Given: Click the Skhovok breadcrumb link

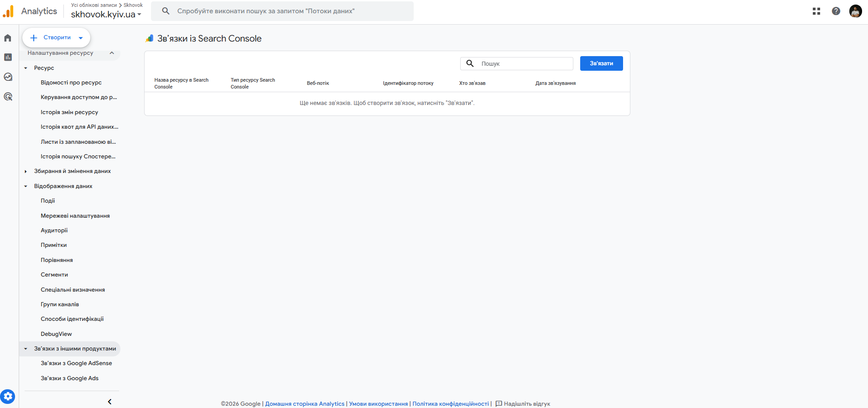Looking at the screenshot, I should [x=133, y=5].
